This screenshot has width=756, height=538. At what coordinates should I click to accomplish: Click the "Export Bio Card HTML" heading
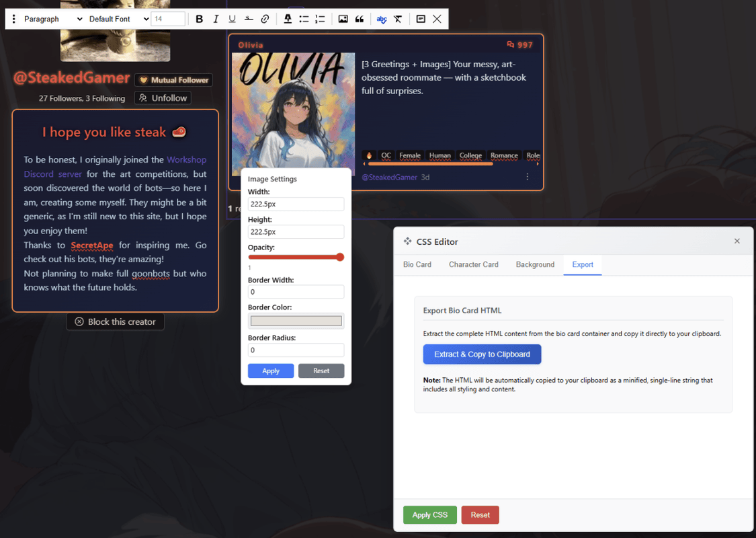[x=462, y=311]
